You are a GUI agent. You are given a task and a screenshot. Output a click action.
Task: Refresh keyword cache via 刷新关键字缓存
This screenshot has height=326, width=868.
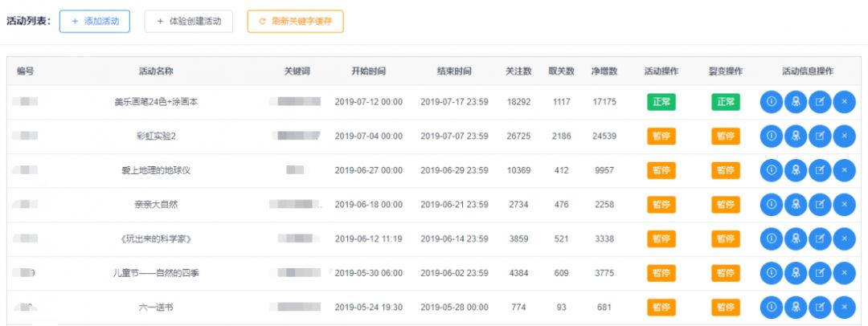click(295, 22)
